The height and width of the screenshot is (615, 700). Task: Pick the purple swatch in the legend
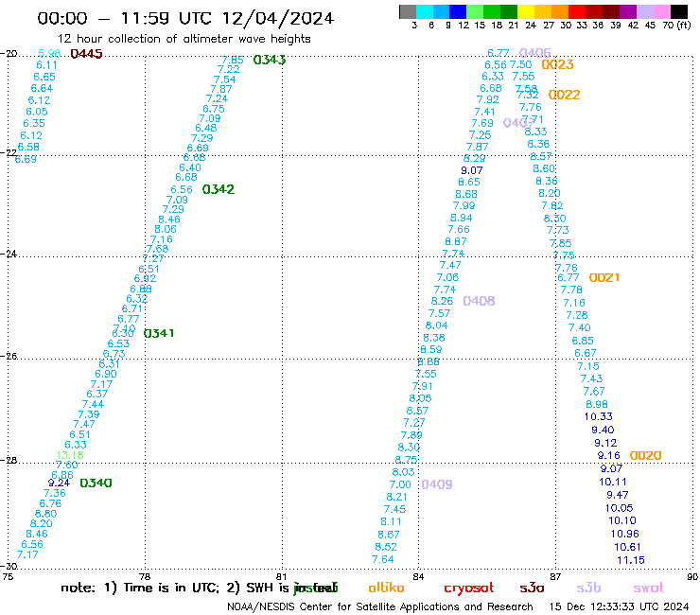tap(627, 11)
